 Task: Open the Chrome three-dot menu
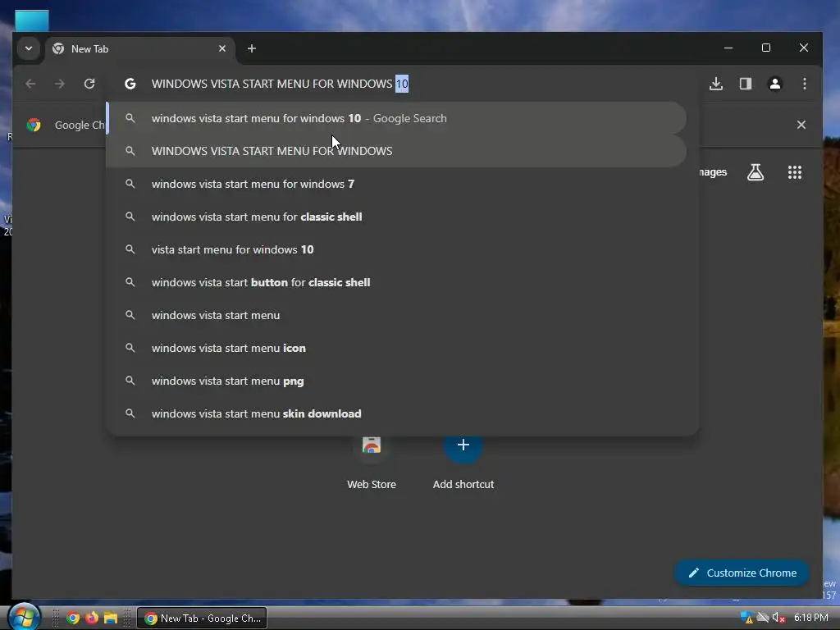804,84
